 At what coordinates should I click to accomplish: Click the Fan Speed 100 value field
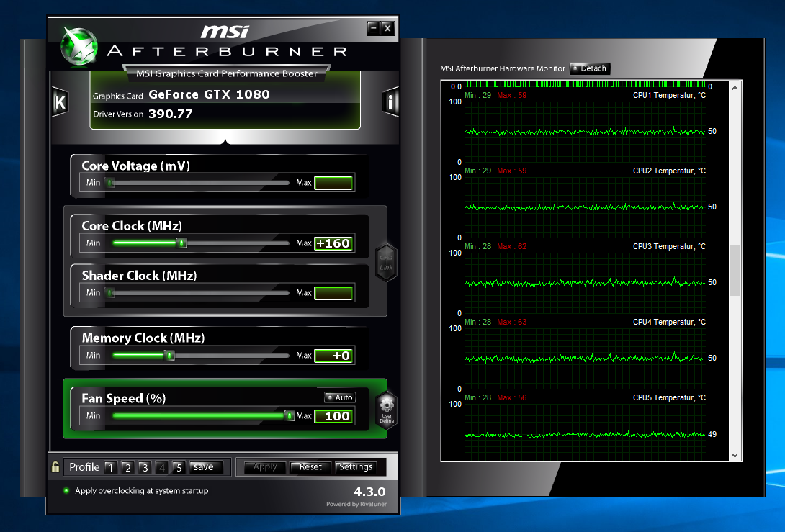point(333,416)
